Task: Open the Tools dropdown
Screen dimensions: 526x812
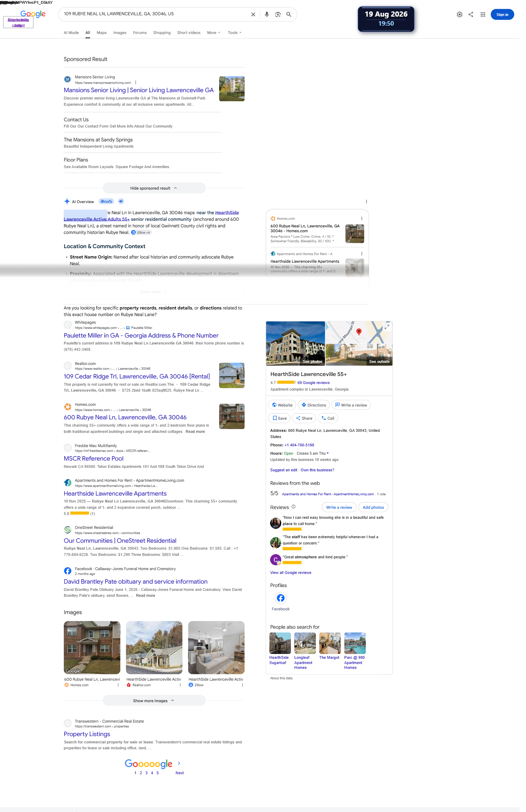Action: coord(234,33)
